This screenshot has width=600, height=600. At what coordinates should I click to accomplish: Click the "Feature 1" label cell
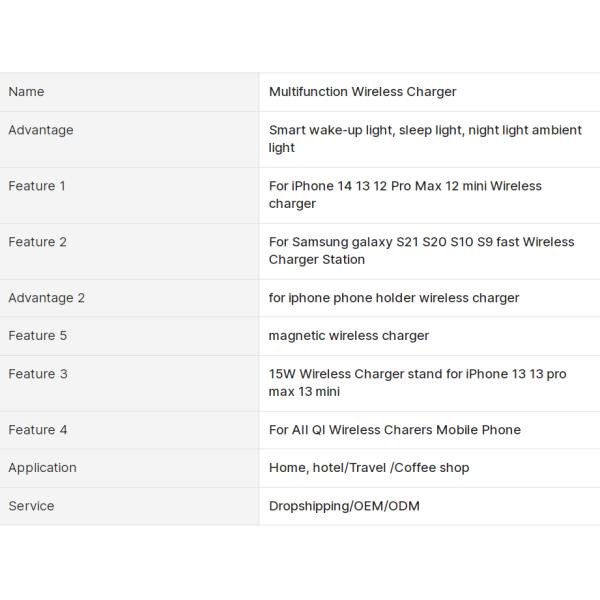coord(38,186)
